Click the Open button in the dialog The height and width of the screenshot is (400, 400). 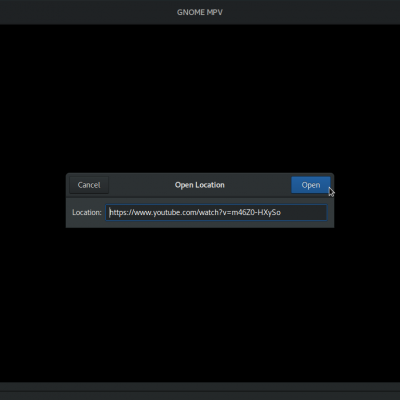[x=311, y=185]
